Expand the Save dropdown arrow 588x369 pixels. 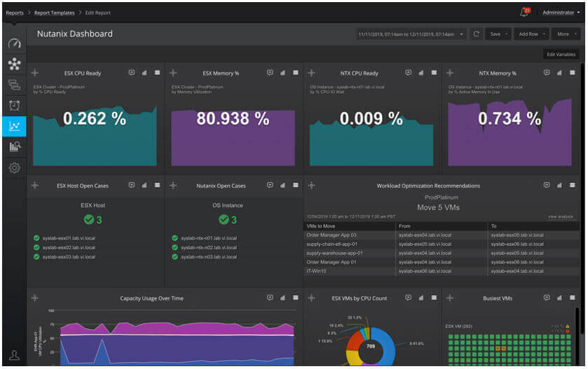pos(506,34)
